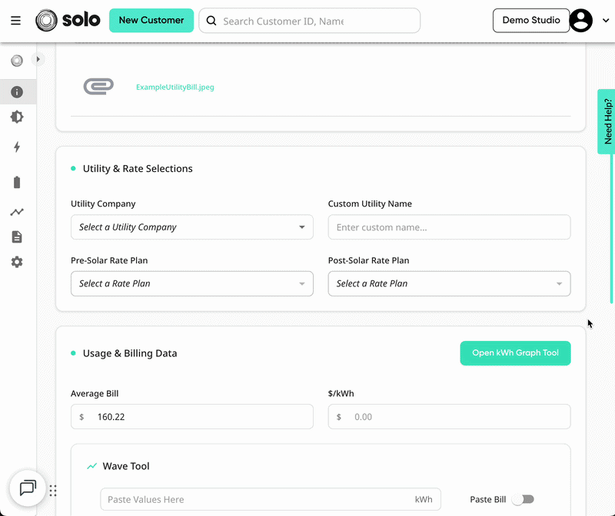Click the Open kWh Graph Tool button

click(515, 353)
